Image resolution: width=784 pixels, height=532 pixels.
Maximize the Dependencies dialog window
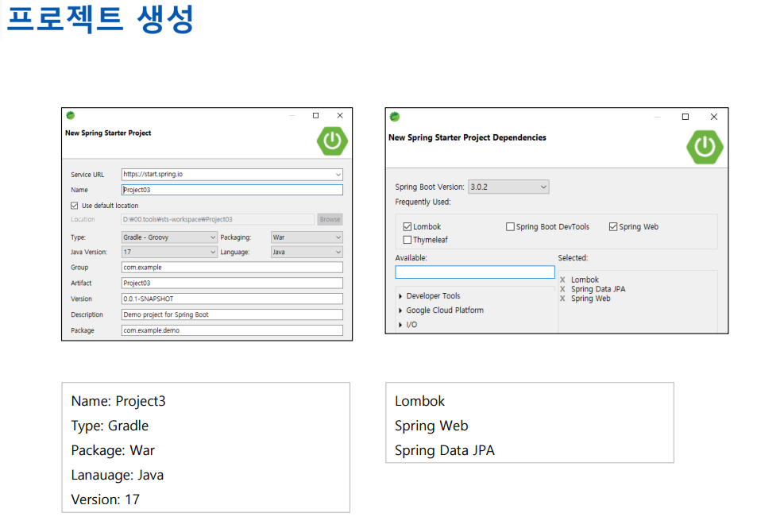(686, 117)
